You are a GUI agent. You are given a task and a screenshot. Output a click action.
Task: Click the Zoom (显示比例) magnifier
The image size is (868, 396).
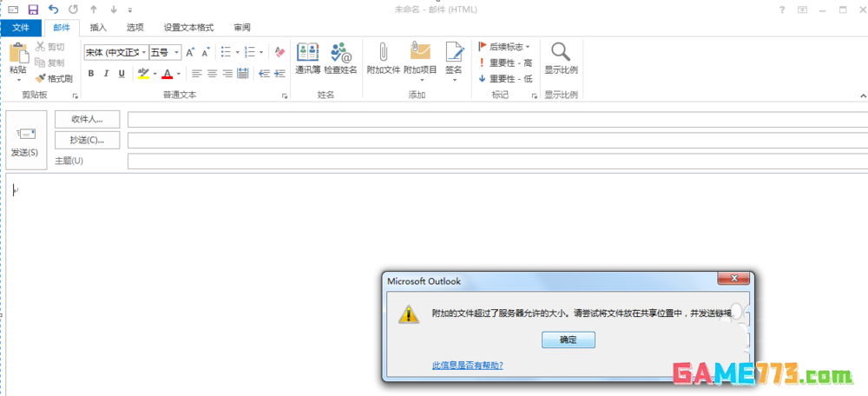(561, 59)
